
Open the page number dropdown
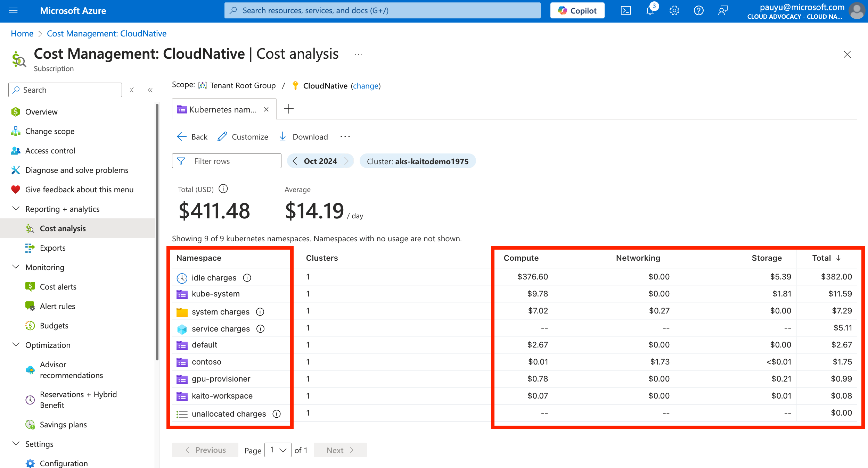click(x=278, y=450)
